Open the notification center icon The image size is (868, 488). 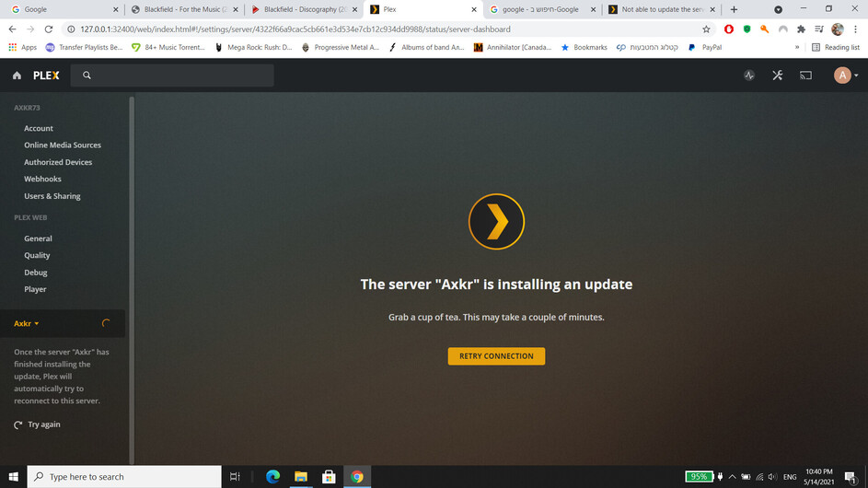pos(851,476)
